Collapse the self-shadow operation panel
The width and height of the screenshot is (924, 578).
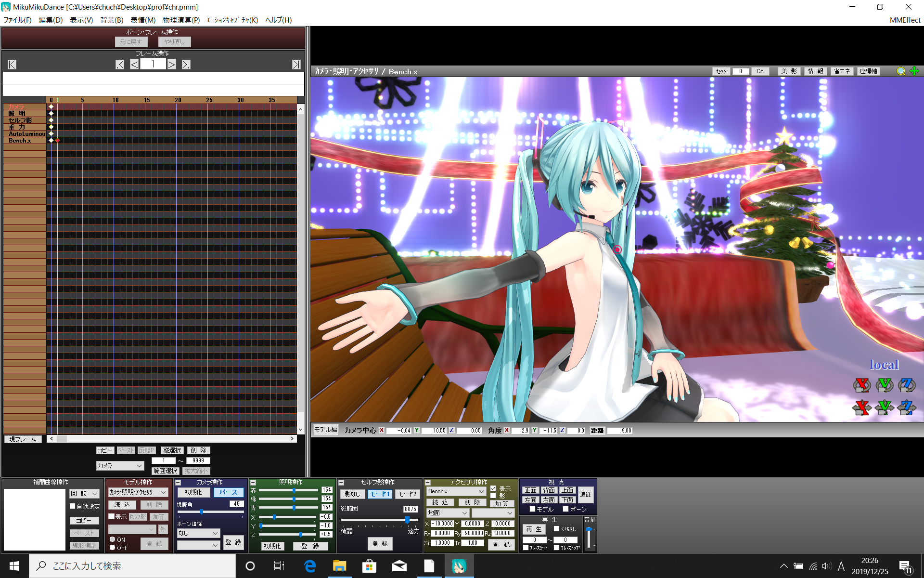pos(341,482)
